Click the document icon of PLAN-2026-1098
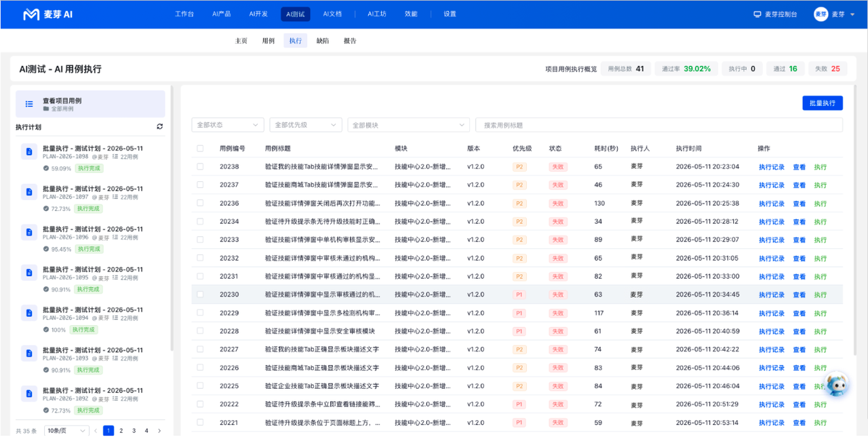Image resolution: width=868 pixels, height=437 pixels. (x=28, y=151)
